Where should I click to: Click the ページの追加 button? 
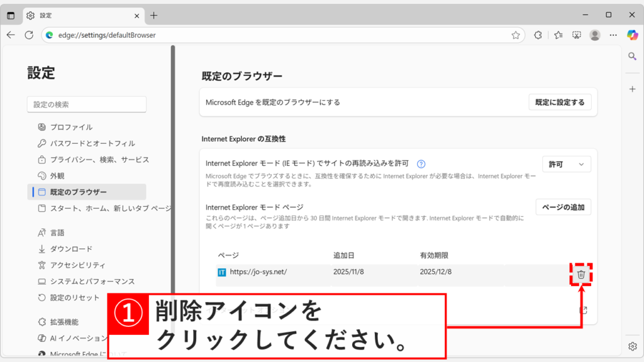tap(563, 206)
